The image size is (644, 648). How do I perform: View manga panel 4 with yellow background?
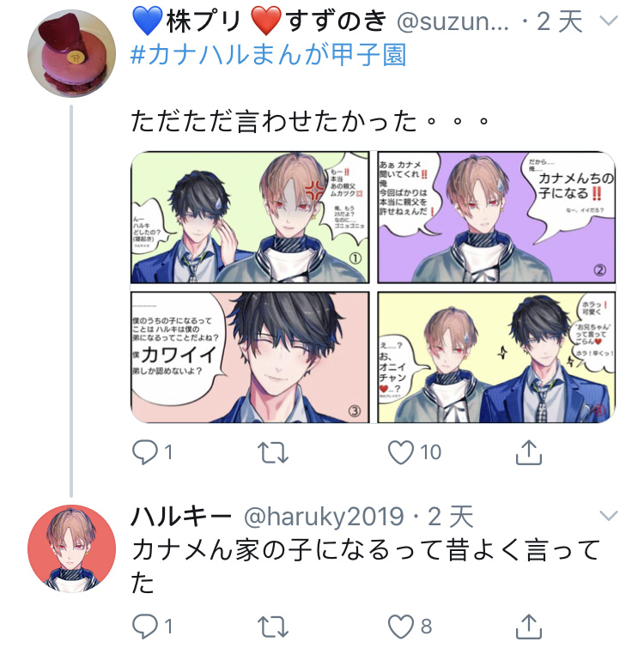[496, 357]
